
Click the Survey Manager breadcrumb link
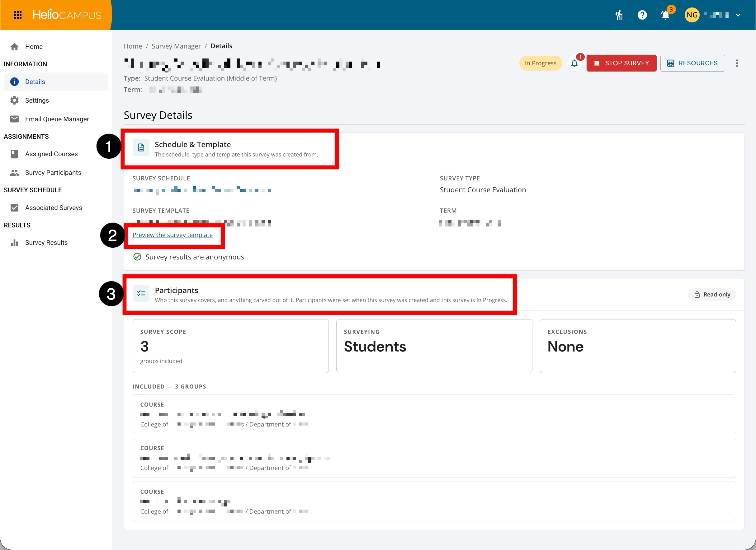[176, 46]
